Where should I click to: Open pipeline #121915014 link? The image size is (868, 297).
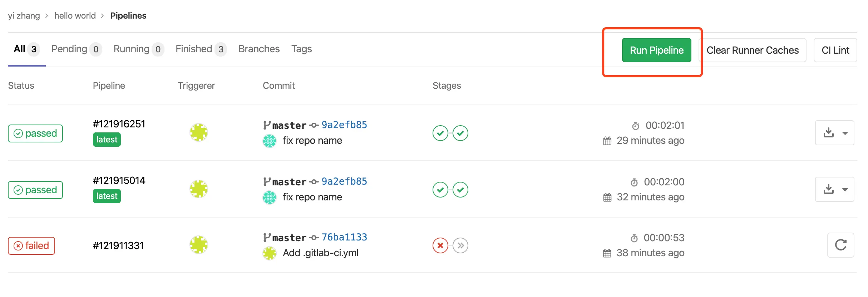[x=119, y=180]
